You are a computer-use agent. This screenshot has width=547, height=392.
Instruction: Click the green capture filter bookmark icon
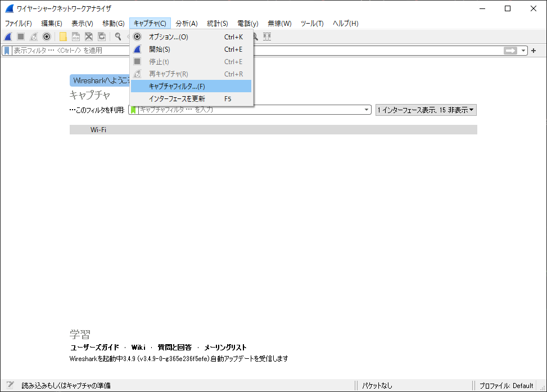pos(133,110)
